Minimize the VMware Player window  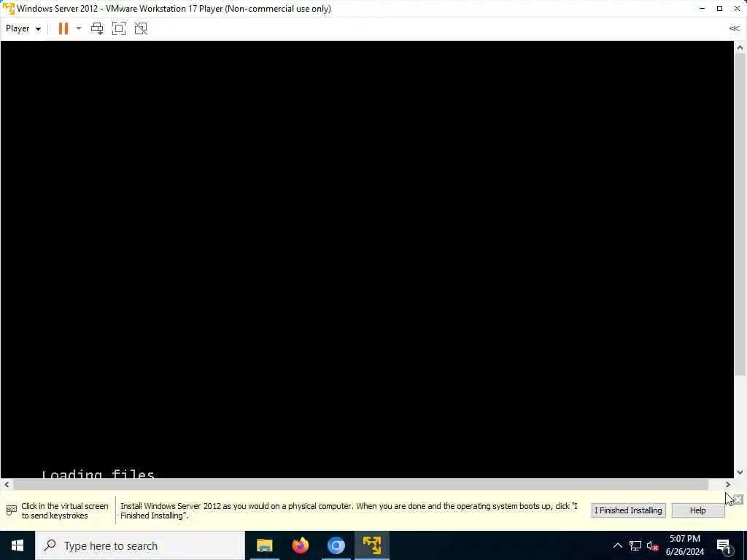coord(703,9)
